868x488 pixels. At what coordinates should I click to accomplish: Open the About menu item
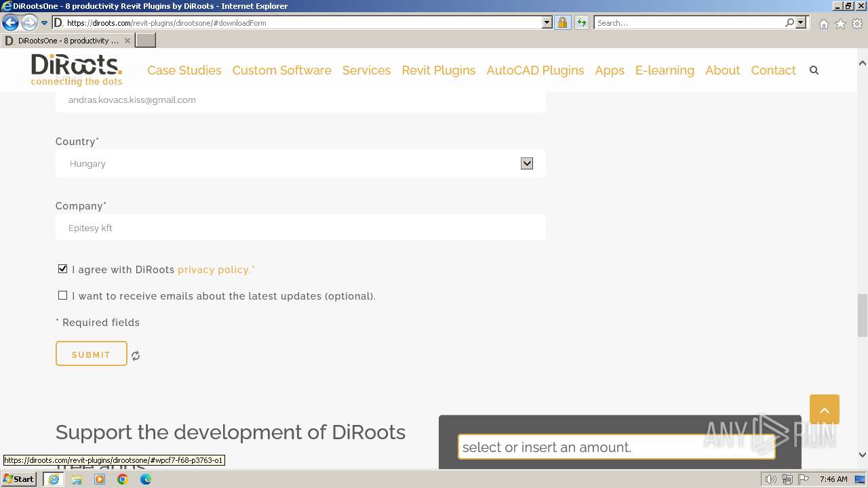(723, 70)
